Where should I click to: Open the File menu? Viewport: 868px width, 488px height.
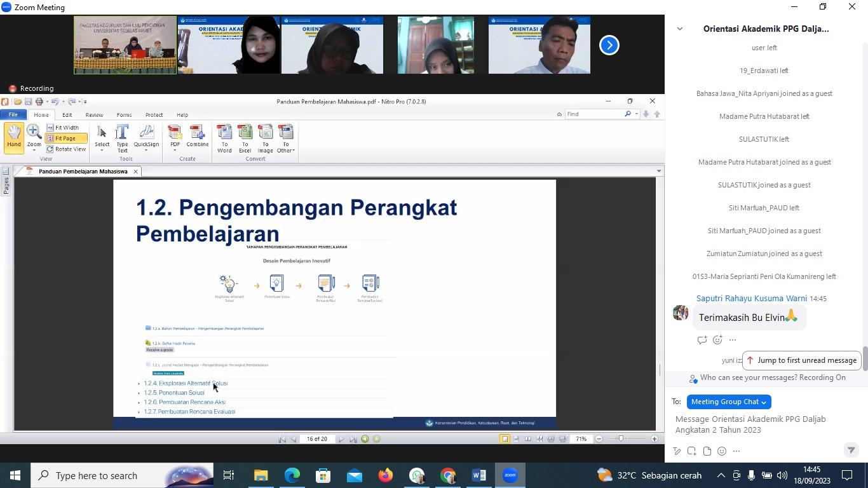[13, 115]
